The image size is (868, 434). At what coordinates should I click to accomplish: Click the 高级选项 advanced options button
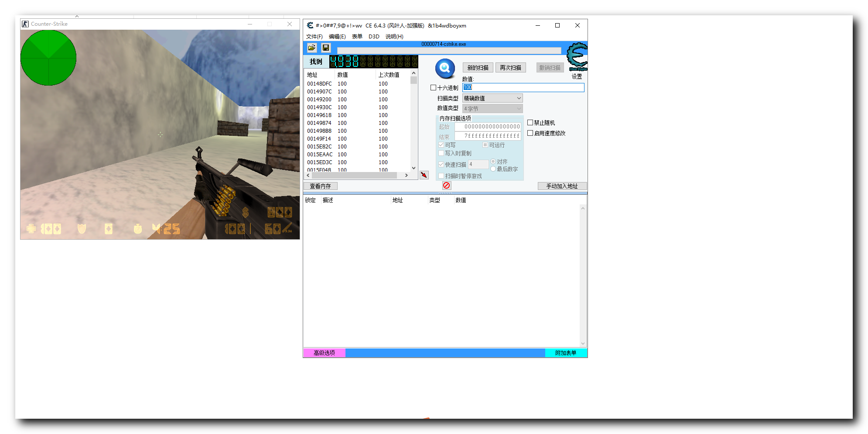(324, 353)
